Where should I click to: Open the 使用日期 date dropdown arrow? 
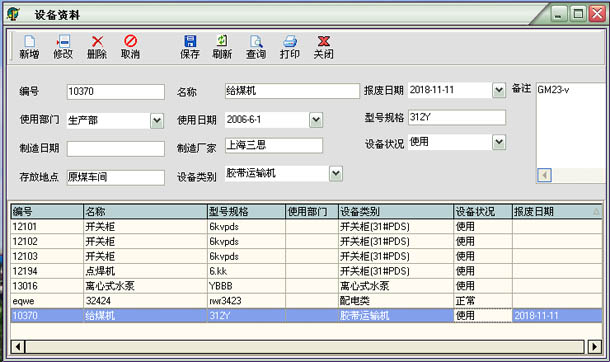click(316, 120)
